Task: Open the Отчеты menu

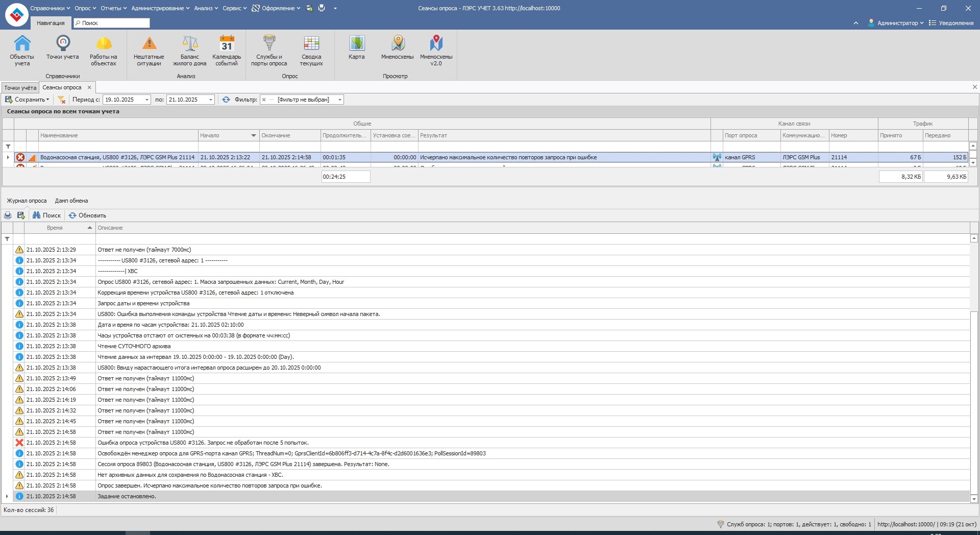Action: point(113,8)
